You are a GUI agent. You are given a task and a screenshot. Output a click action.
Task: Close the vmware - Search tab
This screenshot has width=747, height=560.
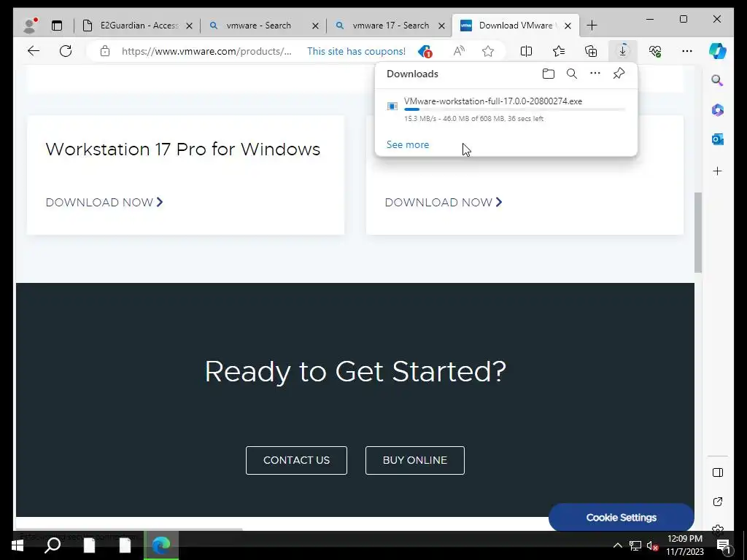point(315,26)
